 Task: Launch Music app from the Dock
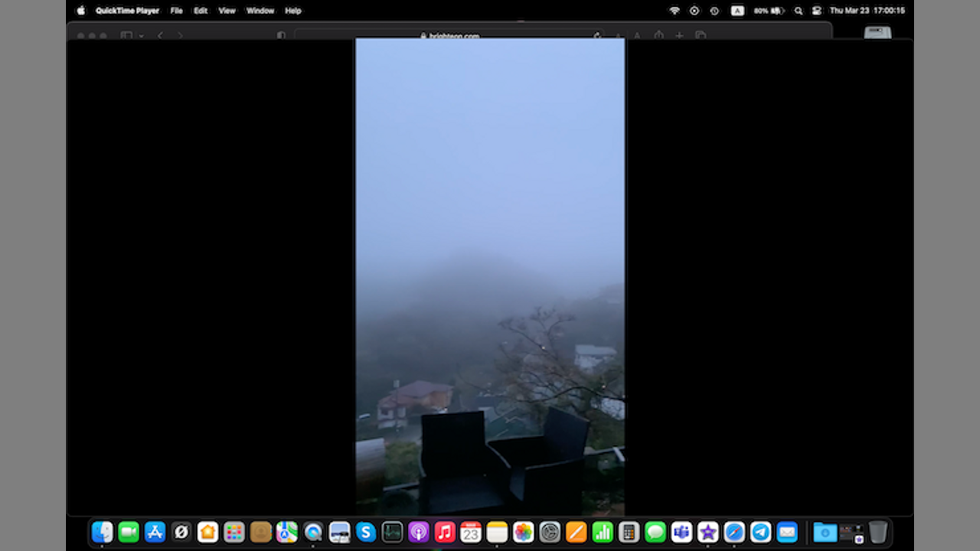coord(445,532)
